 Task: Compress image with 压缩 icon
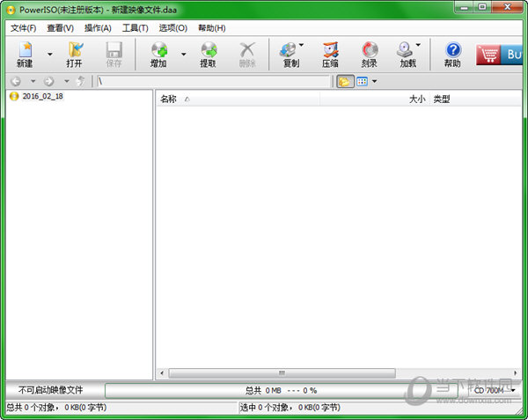[x=330, y=55]
